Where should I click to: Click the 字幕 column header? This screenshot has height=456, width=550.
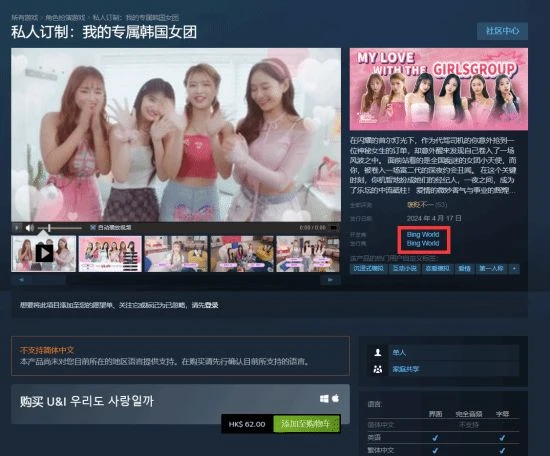coord(502,414)
